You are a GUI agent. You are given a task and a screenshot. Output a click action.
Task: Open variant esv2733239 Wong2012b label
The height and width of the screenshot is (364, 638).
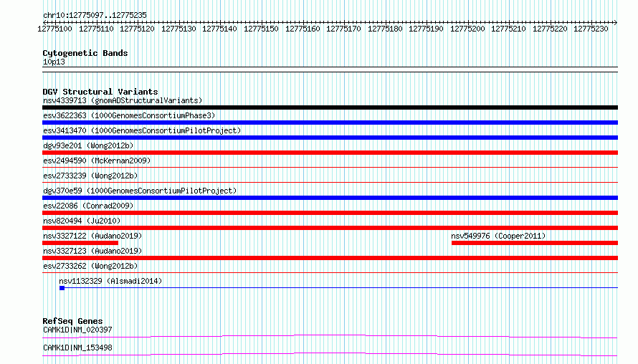[90, 176]
